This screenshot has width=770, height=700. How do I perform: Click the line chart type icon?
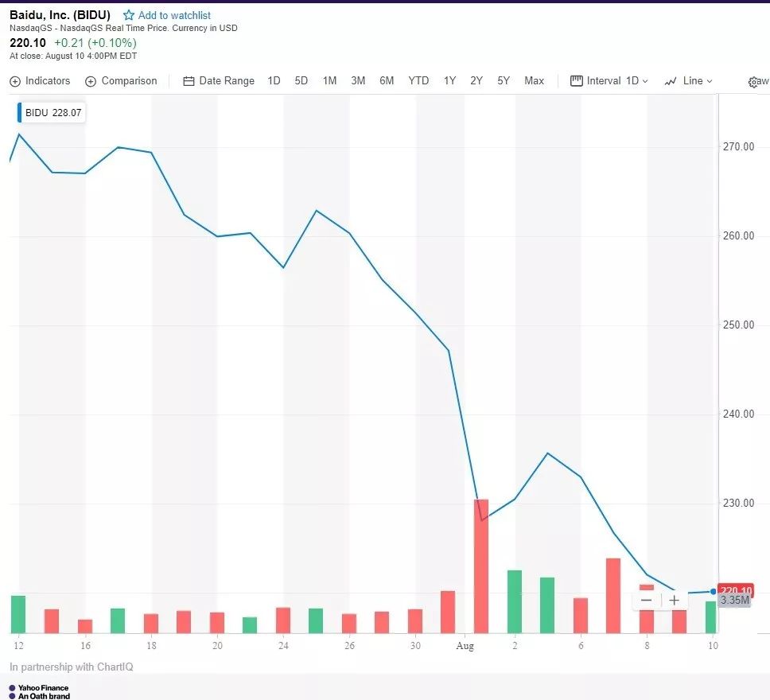point(671,82)
